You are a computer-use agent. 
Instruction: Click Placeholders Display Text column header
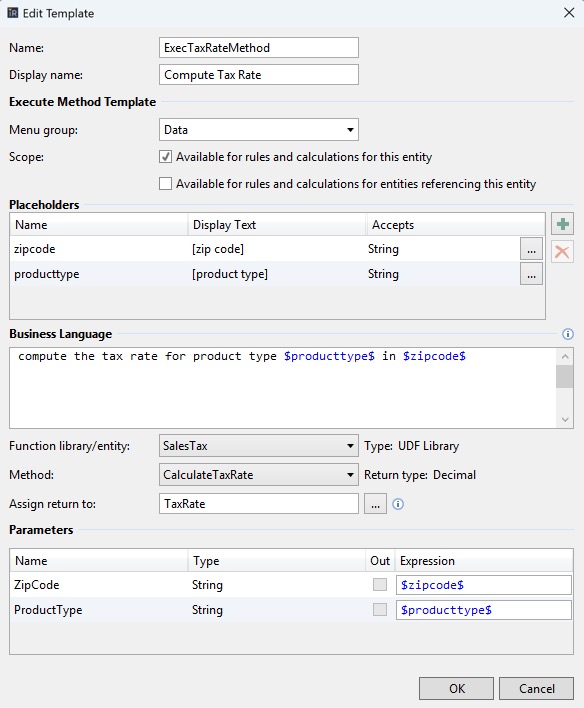pos(276,224)
